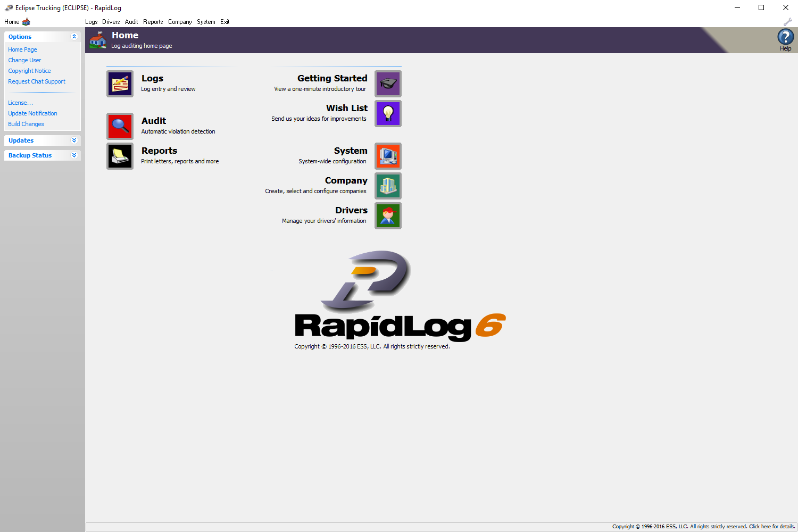Open Reports to print letters

120,156
